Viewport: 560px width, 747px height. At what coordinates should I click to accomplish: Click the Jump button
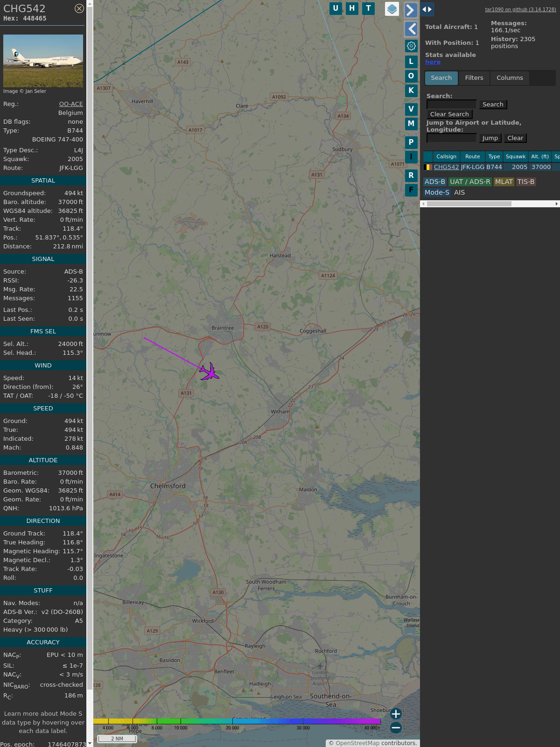coord(490,138)
